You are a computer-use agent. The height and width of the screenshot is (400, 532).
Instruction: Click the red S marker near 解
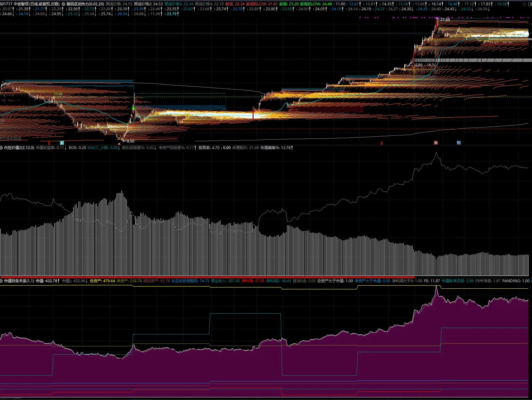(49, 143)
